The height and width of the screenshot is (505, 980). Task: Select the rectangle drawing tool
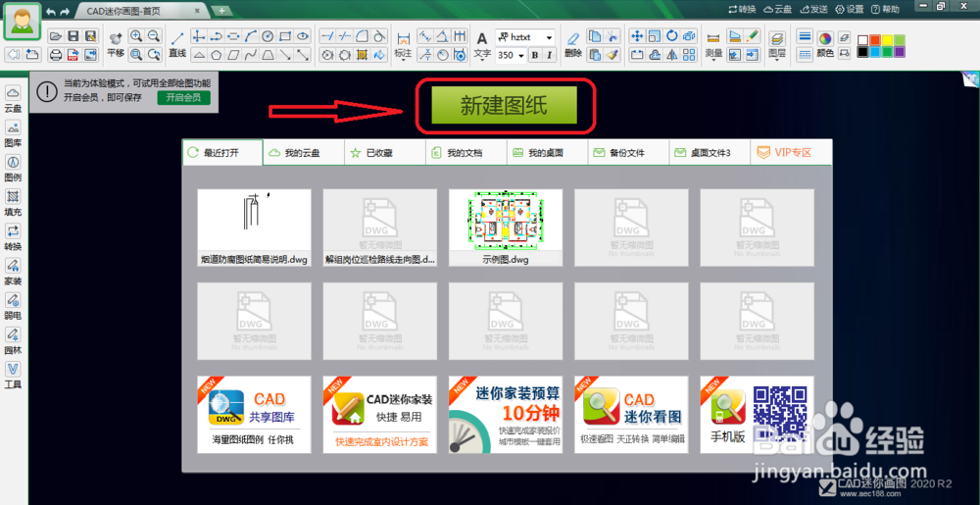click(285, 36)
